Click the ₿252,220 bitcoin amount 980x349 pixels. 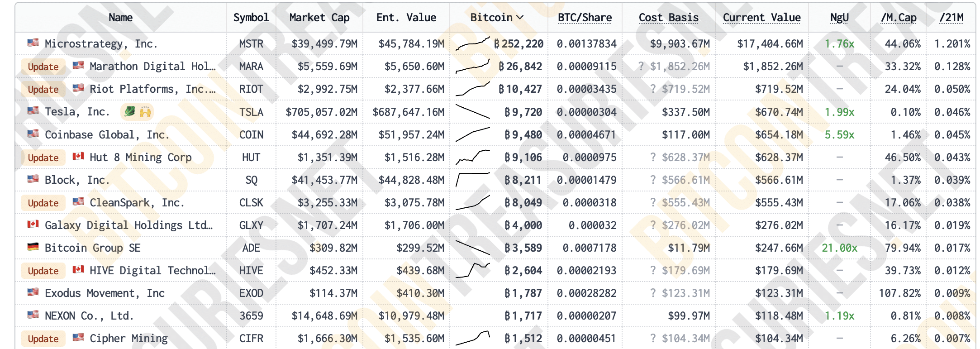click(x=519, y=44)
